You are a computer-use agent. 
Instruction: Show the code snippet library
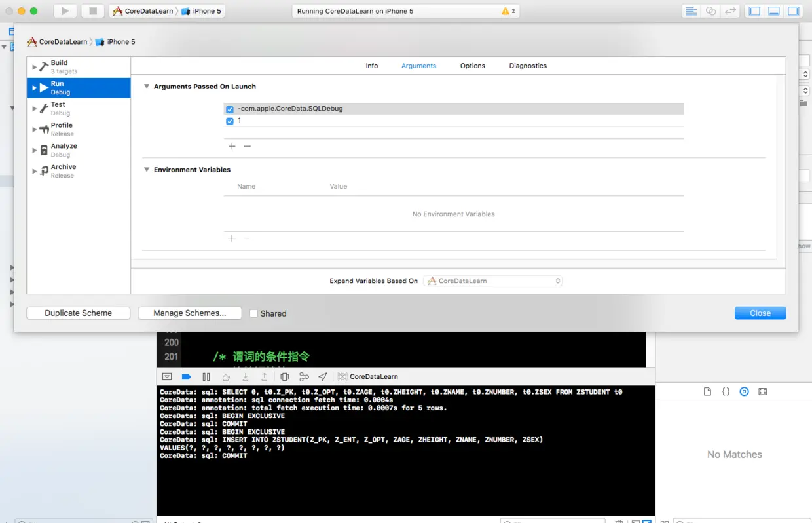coord(726,392)
